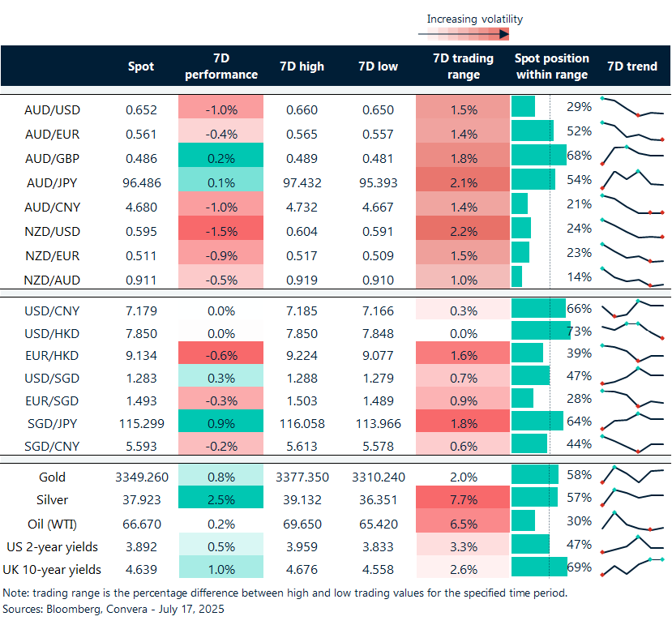Expand the 7D performance column header

click(x=221, y=66)
